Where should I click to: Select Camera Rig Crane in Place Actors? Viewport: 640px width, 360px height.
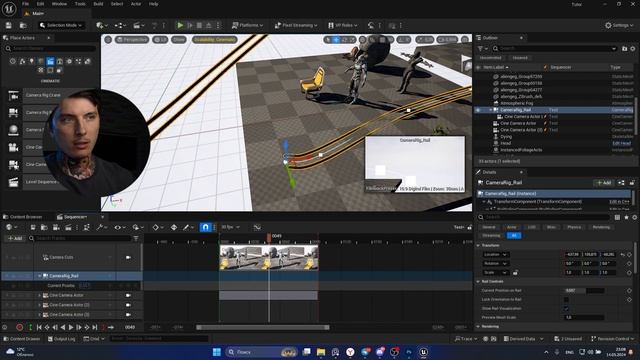tap(43, 95)
